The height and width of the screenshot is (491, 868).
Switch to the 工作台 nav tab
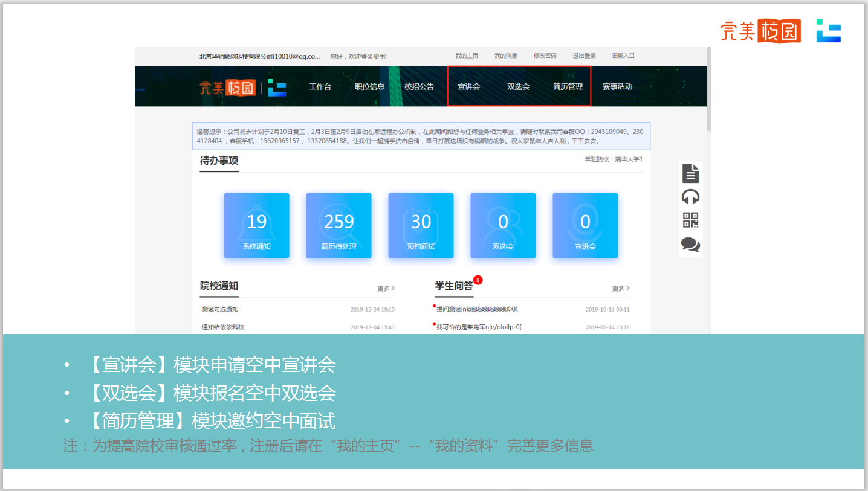320,86
